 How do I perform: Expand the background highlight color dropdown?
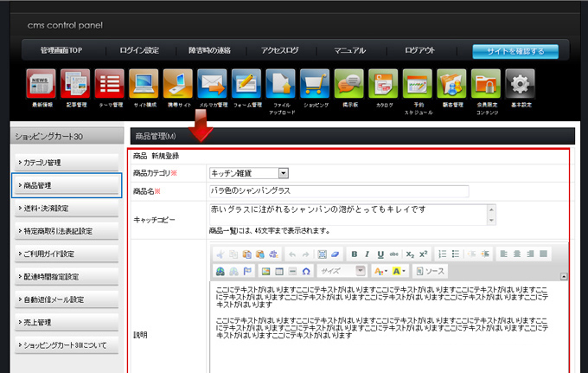point(400,271)
